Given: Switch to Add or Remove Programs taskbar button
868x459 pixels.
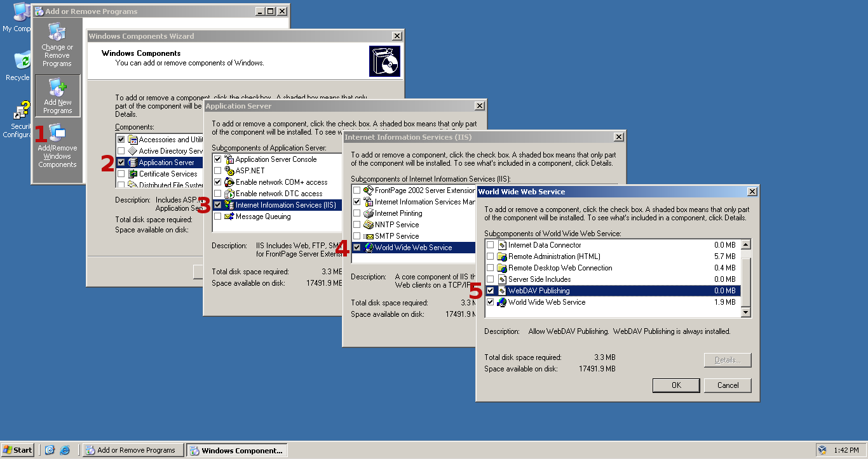Looking at the screenshot, I should click(133, 450).
